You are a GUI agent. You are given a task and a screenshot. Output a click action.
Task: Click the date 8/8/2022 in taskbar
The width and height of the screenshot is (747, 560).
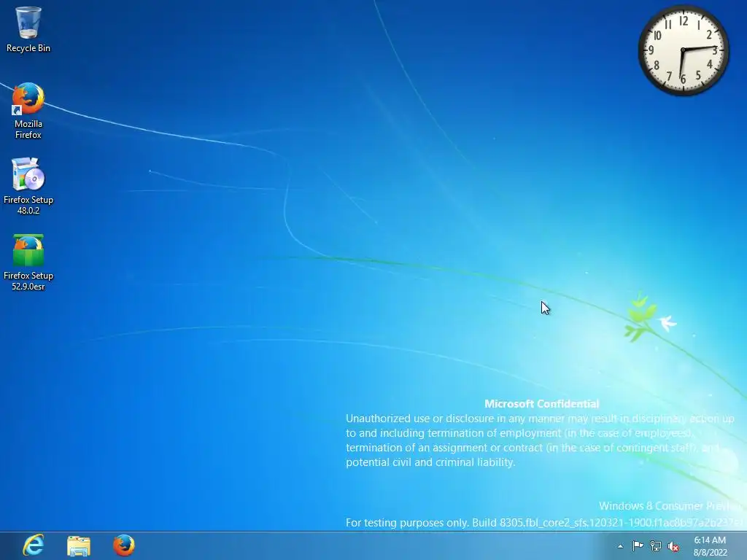(x=711, y=553)
